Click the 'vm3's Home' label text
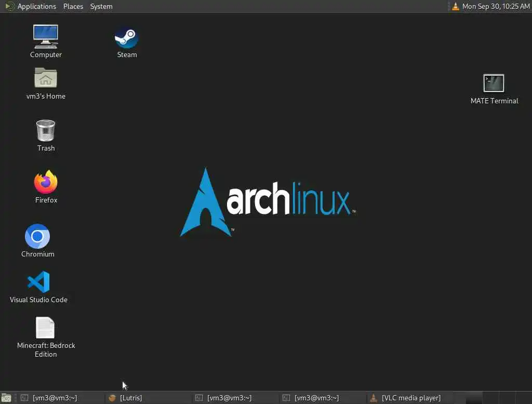 (46, 97)
